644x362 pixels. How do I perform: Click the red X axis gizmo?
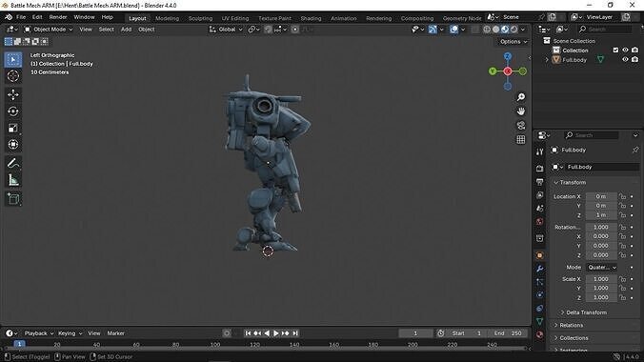508,71
